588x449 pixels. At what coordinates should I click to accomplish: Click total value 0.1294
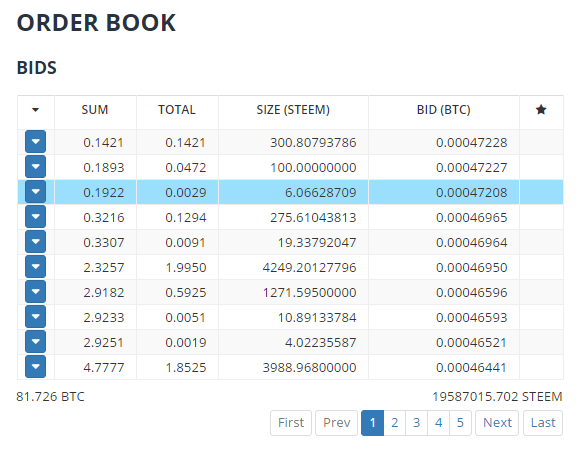coord(186,218)
